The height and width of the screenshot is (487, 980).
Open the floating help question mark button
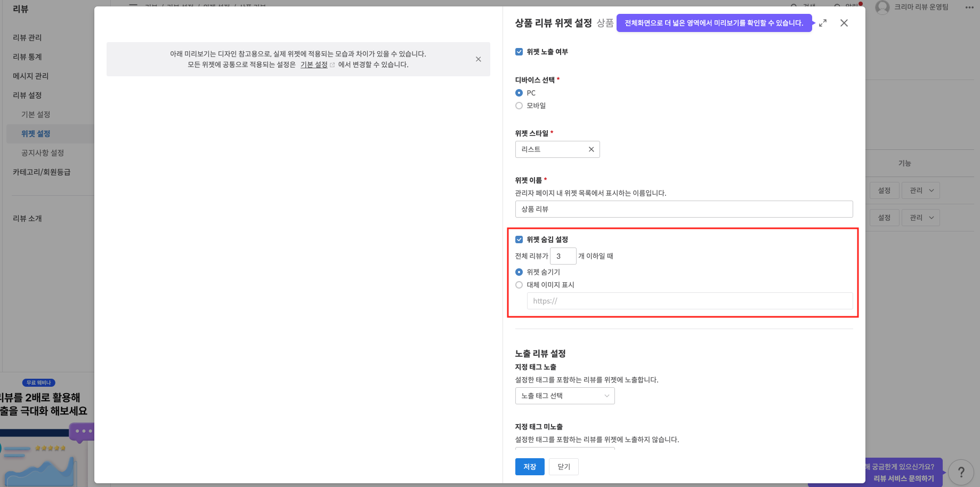coord(961,472)
